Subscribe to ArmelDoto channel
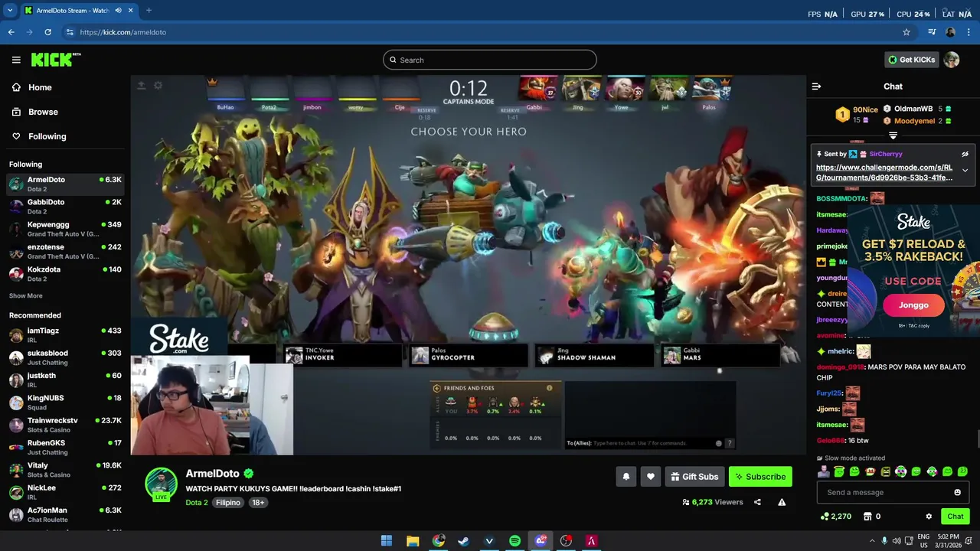The width and height of the screenshot is (980, 551). tap(760, 477)
